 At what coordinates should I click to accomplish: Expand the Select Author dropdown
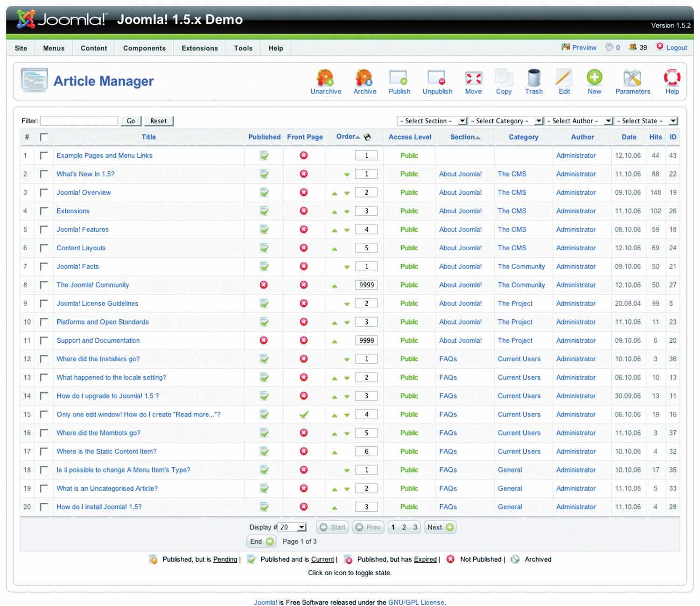[x=579, y=121]
